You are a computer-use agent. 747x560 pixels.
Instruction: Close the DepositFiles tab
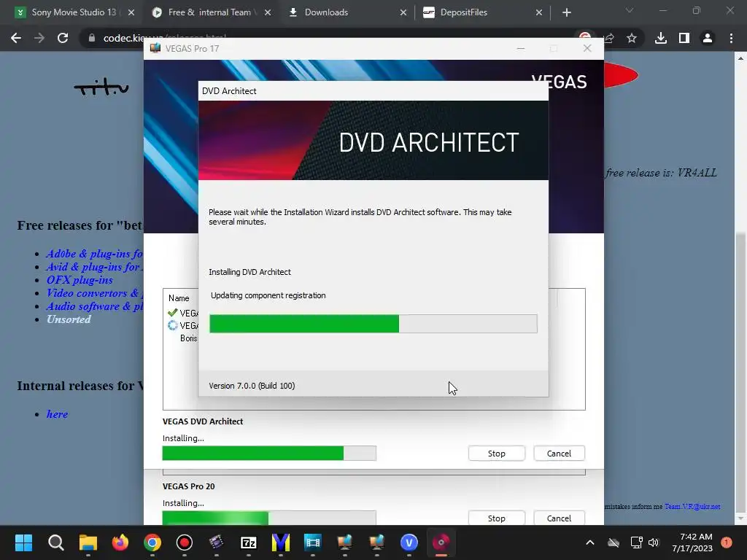pyautogui.click(x=539, y=12)
